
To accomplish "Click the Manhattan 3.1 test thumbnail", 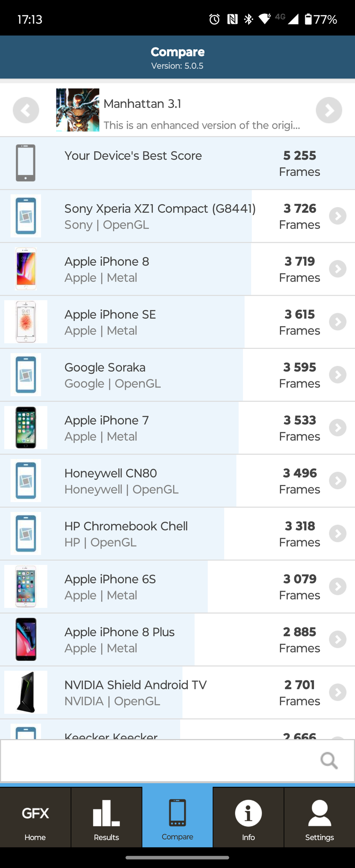I will pyautogui.click(x=78, y=110).
